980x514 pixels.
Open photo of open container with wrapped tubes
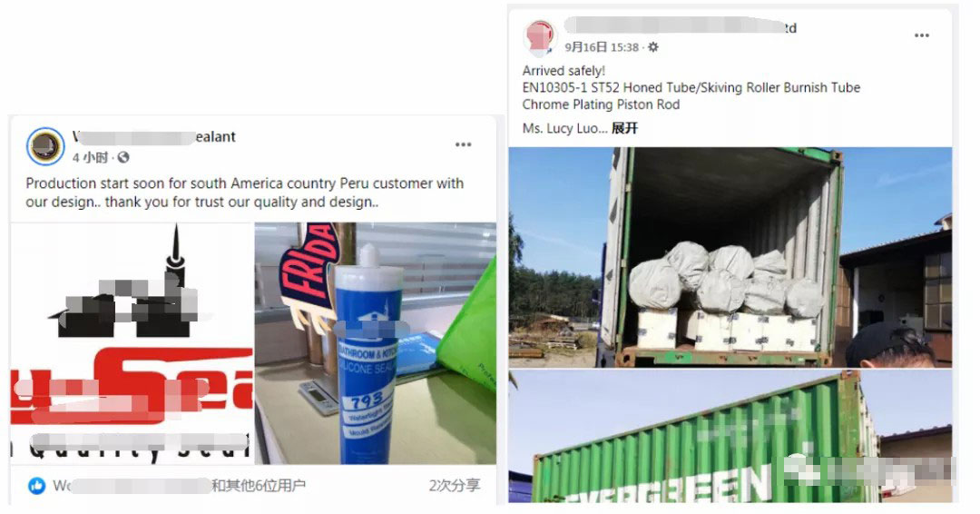click(x=730, y=257)
